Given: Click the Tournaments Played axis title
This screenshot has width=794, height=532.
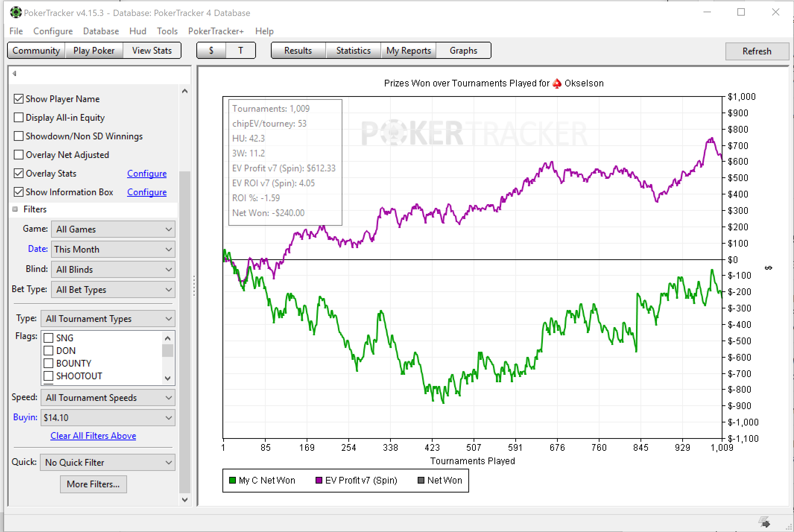Looking at the screenshot, I should coord(472,461).
